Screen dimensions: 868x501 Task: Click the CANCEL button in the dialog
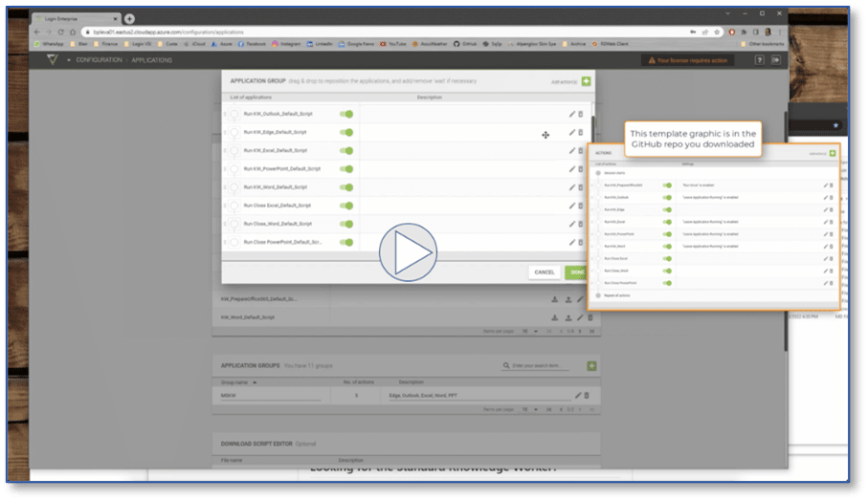545,272
